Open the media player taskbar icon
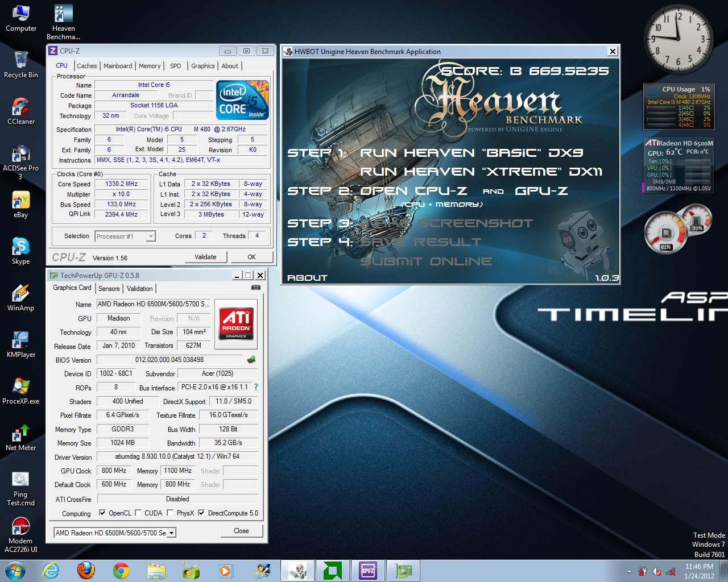 [x=226, y=570]
